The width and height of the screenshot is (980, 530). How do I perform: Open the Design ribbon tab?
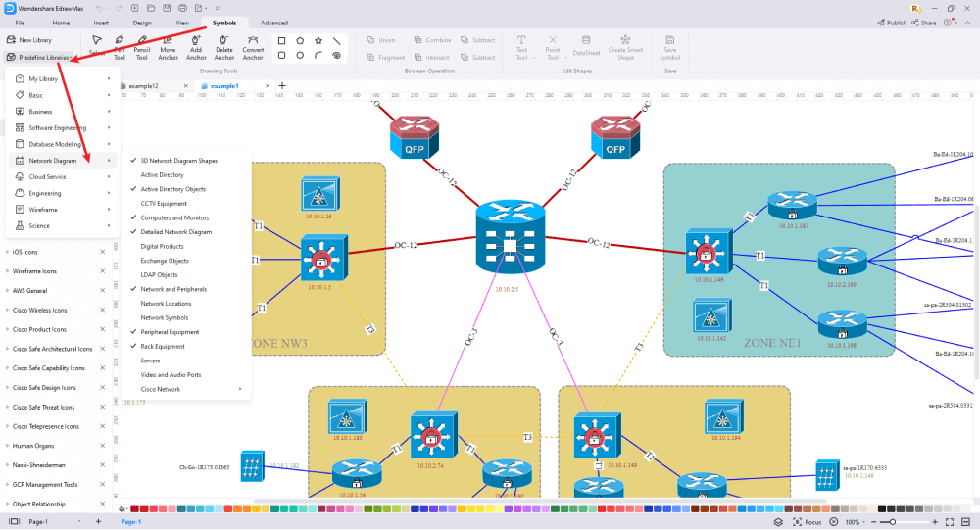[x=142, y=23]
